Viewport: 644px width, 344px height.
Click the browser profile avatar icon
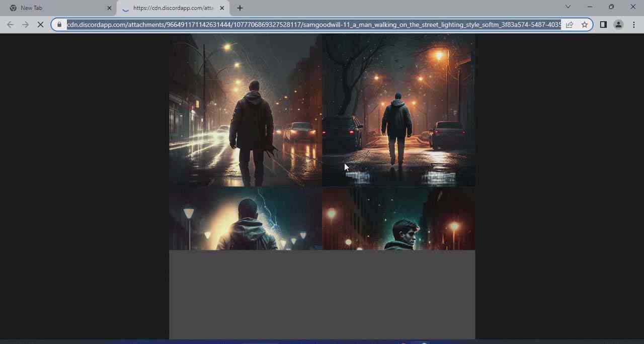(x=618, y=24)
